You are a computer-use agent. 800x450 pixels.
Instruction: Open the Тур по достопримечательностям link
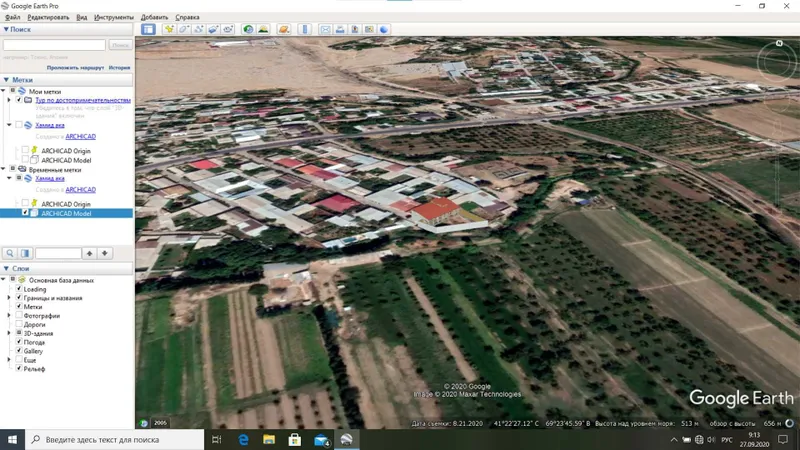83,100
